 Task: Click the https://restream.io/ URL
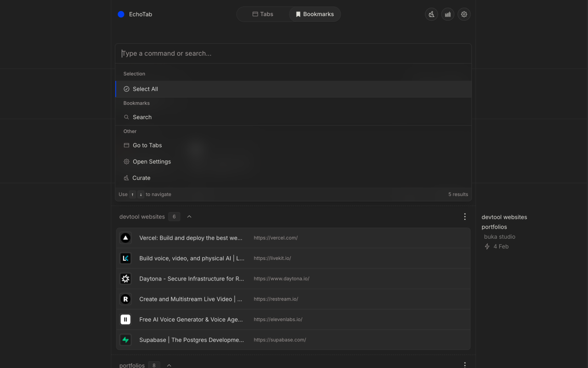click(x=276, y=299)
